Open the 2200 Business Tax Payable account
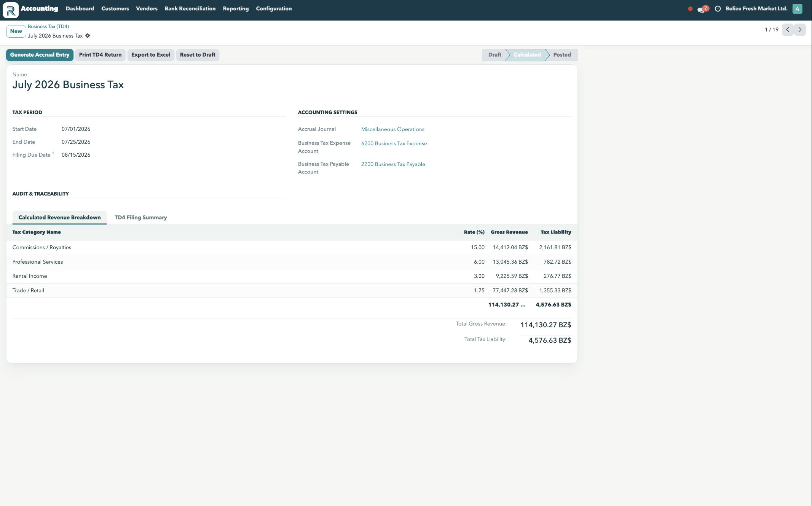812x506 pixels. 393,164
